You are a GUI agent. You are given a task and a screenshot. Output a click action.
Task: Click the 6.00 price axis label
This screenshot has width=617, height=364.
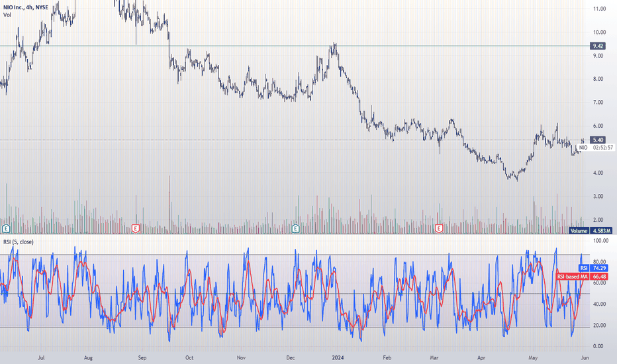[598, 126]
